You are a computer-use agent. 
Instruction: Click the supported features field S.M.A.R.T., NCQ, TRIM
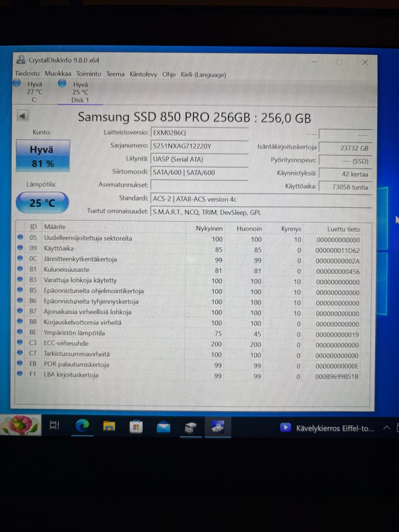(261, 212)
